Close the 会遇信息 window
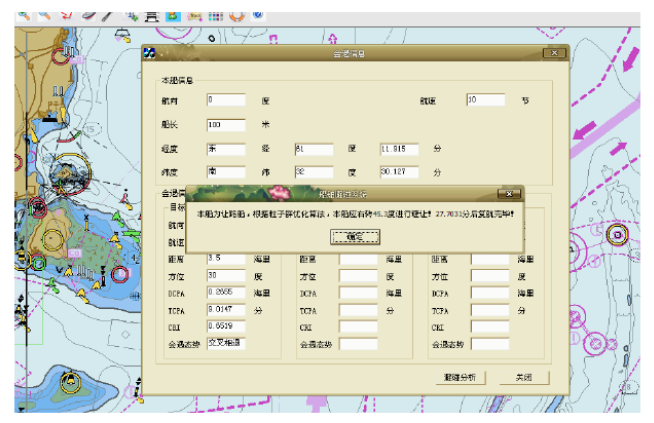654x423 pixels. point(555,53)
